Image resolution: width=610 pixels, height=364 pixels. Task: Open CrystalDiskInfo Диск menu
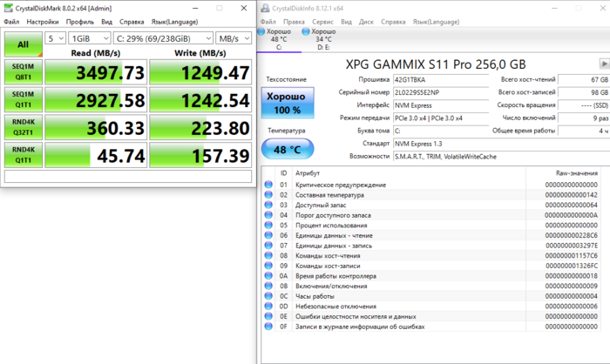[366, 22]
